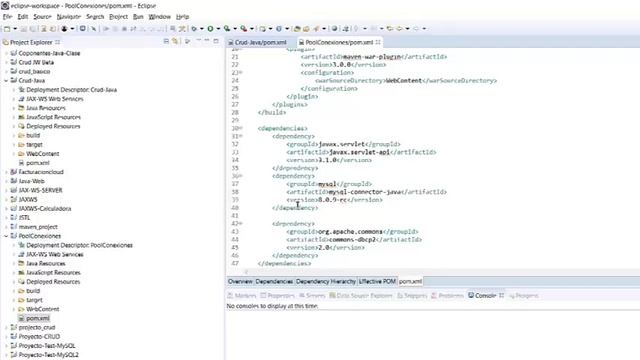Image resolution: width=640 pixels, height=360 pixels.
Task: Open the Progress view tab
Action: click(x=524, y=296)
